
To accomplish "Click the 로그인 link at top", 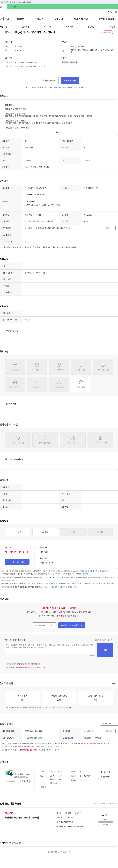I will tap(110, 12).
